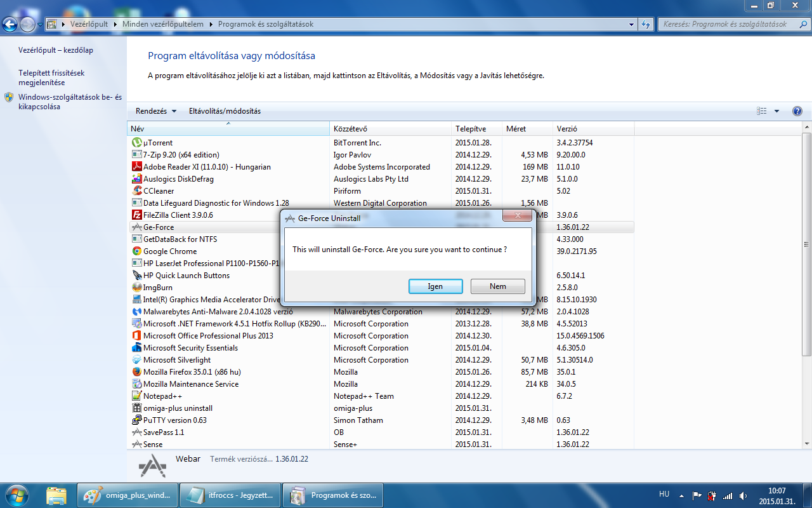Click the Eltávolítás/módosítás toolbar command
Viewport: 812px width, 508px height.
(x=225, y=111)
